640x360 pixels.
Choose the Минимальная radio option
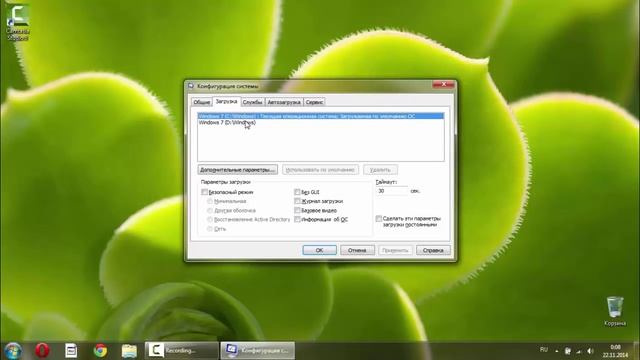tap(210, 201)
